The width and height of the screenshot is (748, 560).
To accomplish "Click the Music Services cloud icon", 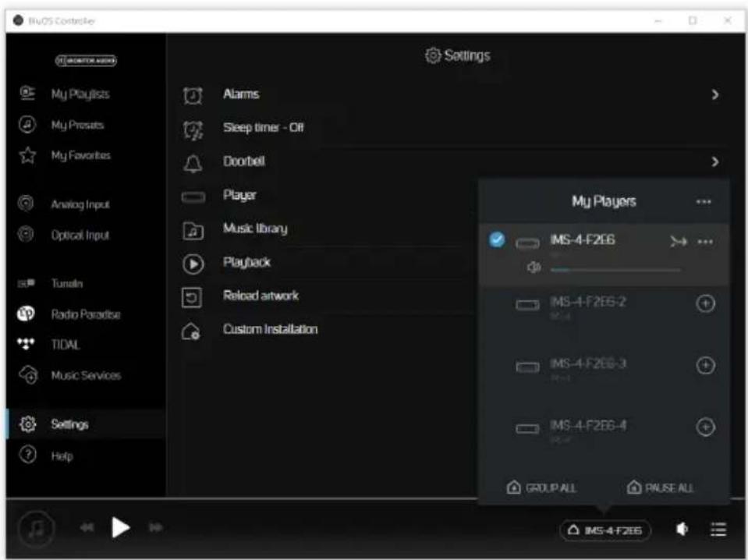I will pos(27,374).
